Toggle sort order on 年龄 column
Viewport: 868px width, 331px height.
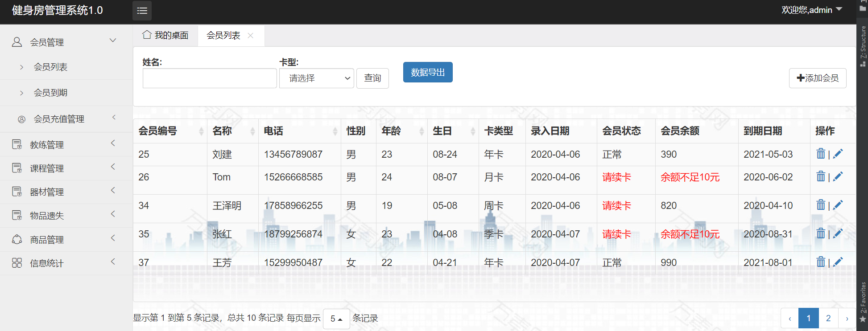(422, 131)
